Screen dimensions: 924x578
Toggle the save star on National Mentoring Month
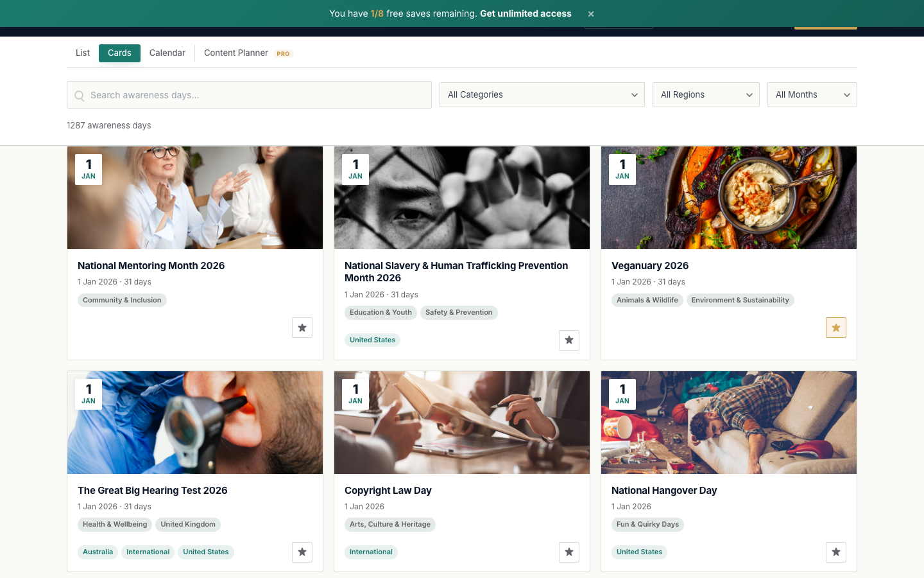[302, 328]
